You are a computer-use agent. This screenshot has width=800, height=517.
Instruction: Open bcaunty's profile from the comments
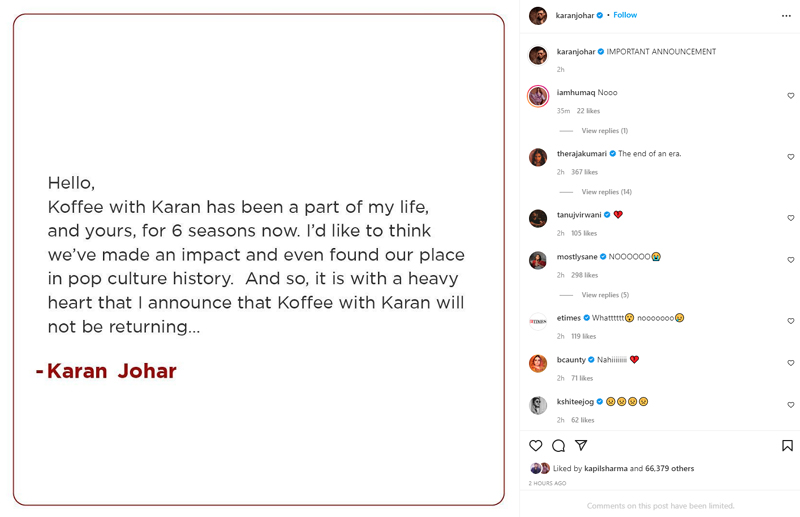571,360
